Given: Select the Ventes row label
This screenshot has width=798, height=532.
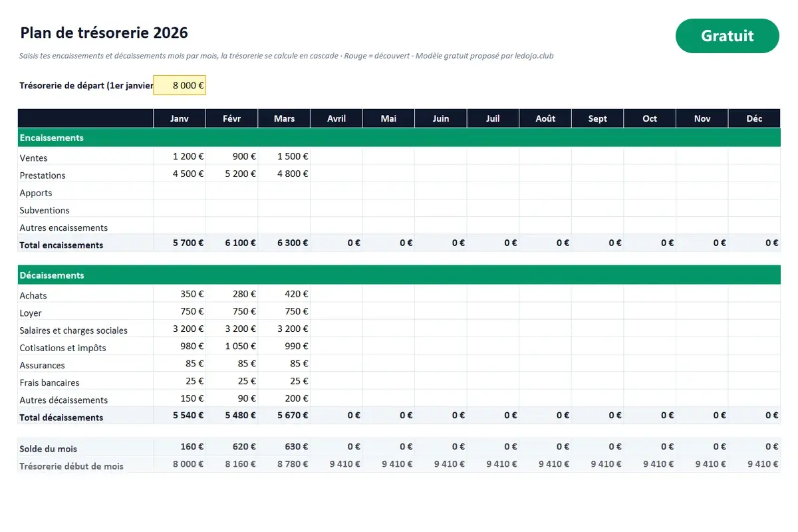Looking at the screenshot, I should (x=33, y=158).
